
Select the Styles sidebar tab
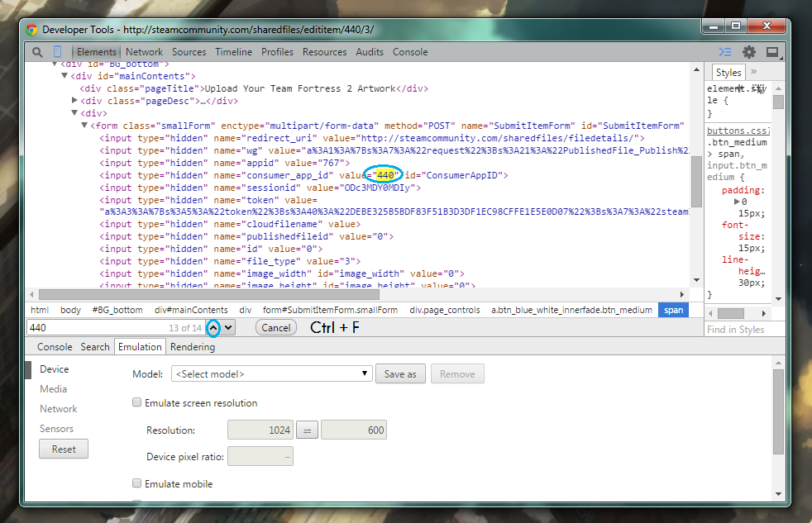coord(728,73)
